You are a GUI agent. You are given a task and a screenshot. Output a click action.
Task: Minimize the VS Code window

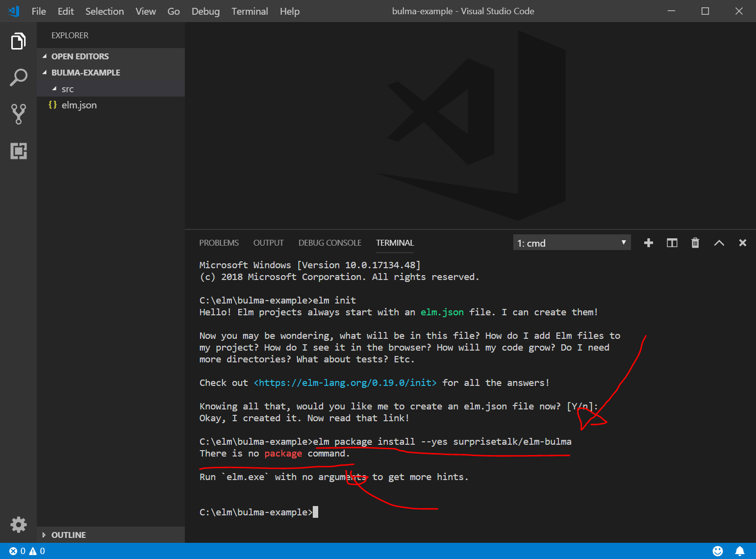[671, 11]
